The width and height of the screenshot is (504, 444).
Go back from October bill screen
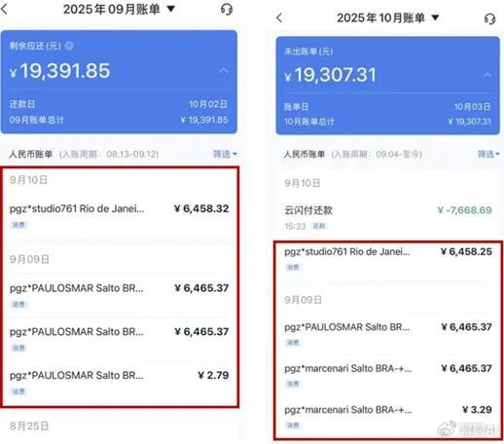[x=279, y=18]
